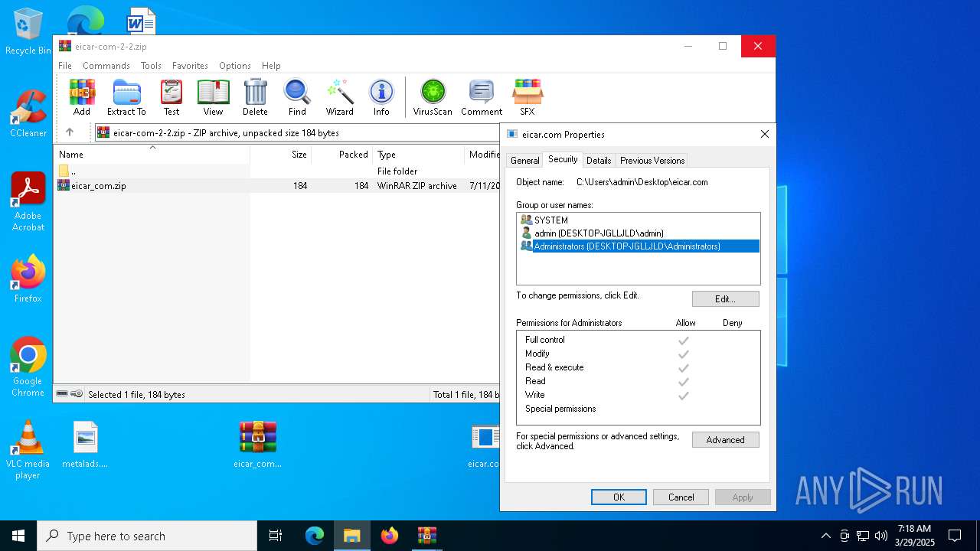Open Firefox desktop shortcut
The height and width of the screenshot is (551, 980).
pyautogui.click(x=28, y=279)
